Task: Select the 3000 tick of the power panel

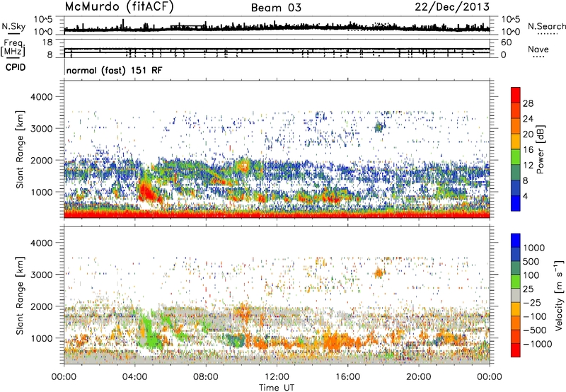Action: click(x=41, y=129)
